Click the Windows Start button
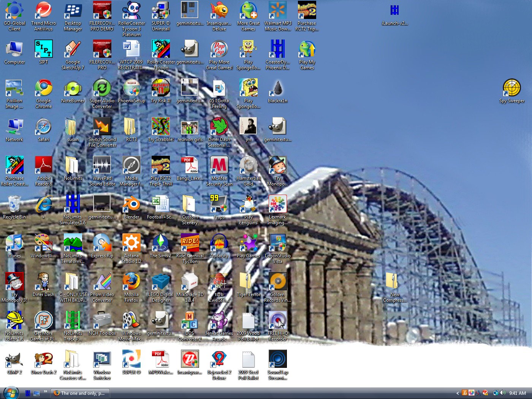The image size is (532, 399). [11, 393]
